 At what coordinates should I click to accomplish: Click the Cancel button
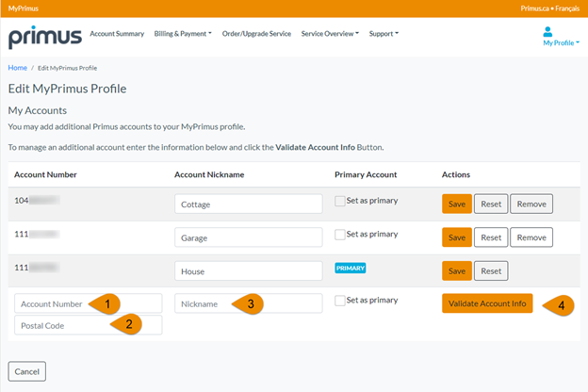pos(27,371)
